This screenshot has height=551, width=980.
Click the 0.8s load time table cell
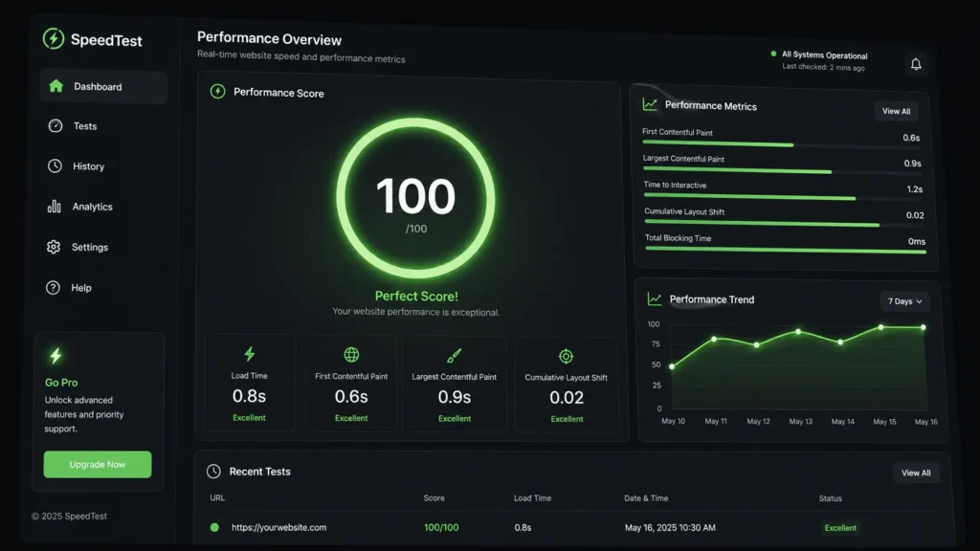[523, 528]
